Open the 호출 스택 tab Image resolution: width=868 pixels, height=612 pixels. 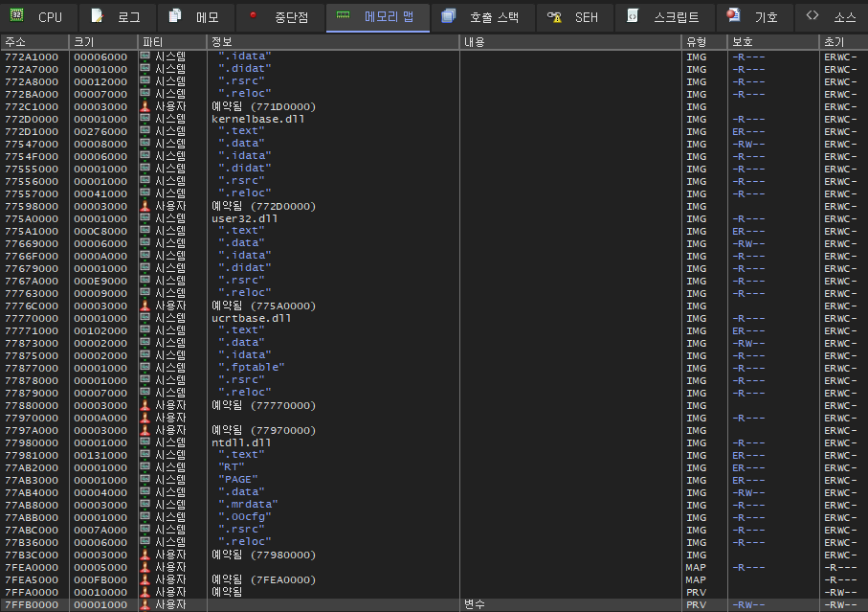482,17
